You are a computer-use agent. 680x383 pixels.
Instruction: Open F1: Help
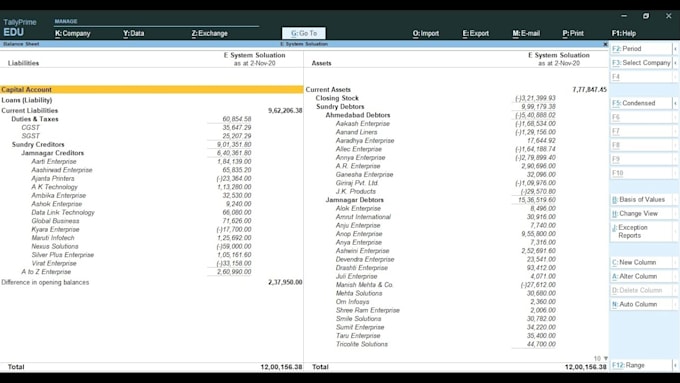pyautogui.click(x=624, y=33)
